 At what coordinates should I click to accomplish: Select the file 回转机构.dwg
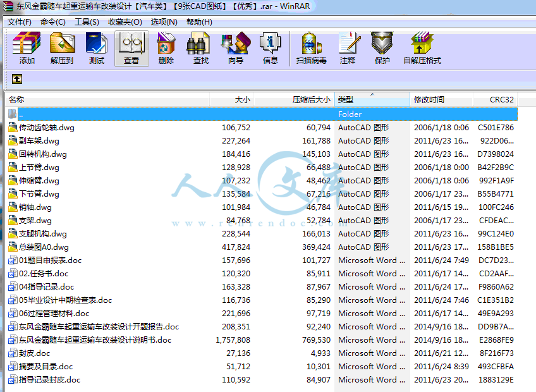pos(43,154)
